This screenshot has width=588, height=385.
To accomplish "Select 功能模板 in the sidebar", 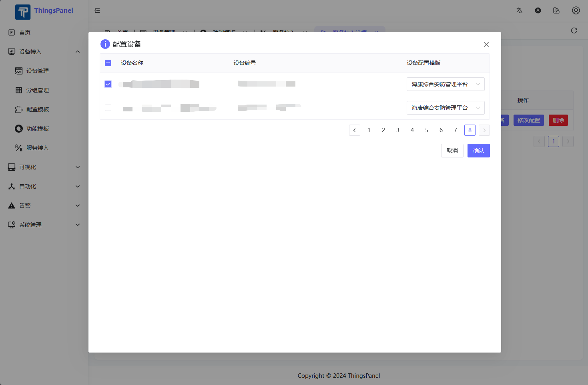I will [38, 128].
